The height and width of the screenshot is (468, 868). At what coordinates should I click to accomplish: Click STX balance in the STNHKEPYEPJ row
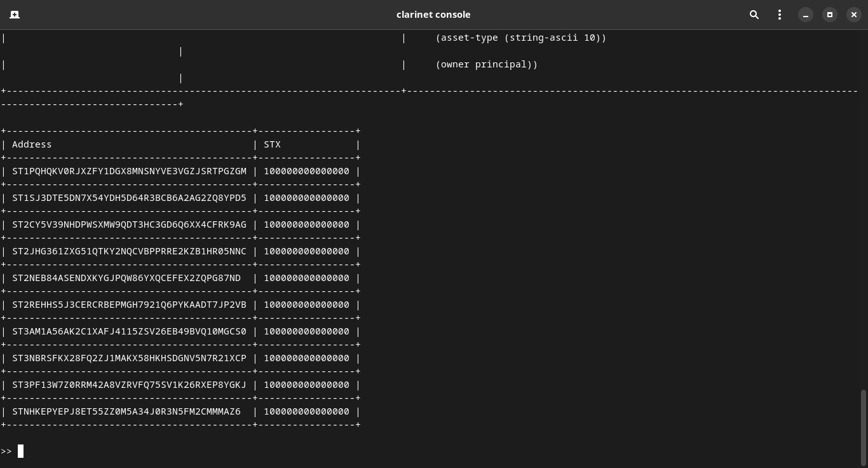point(306,411)
